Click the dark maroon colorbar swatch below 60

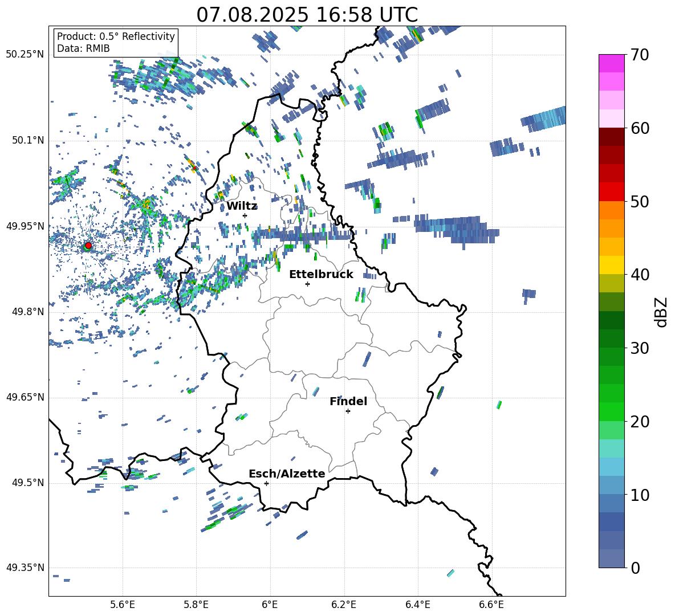click(611, 136)
